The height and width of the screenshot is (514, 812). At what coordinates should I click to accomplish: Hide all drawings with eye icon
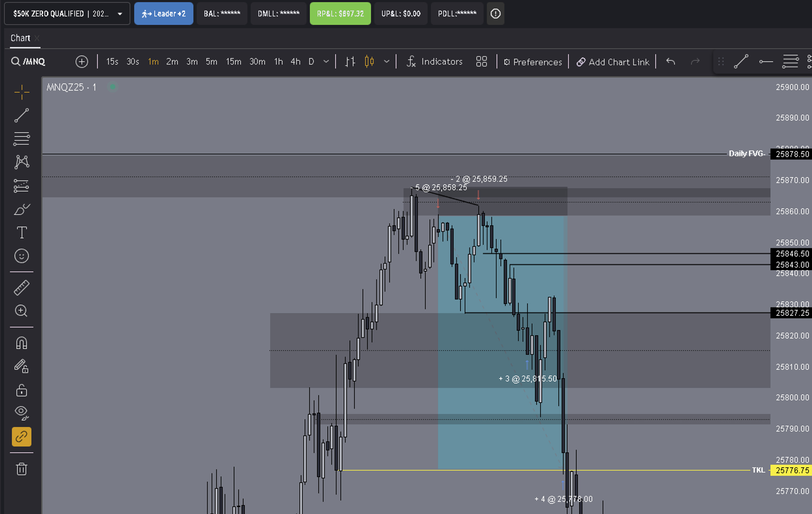pyautogui.click(x=22, y=413)
